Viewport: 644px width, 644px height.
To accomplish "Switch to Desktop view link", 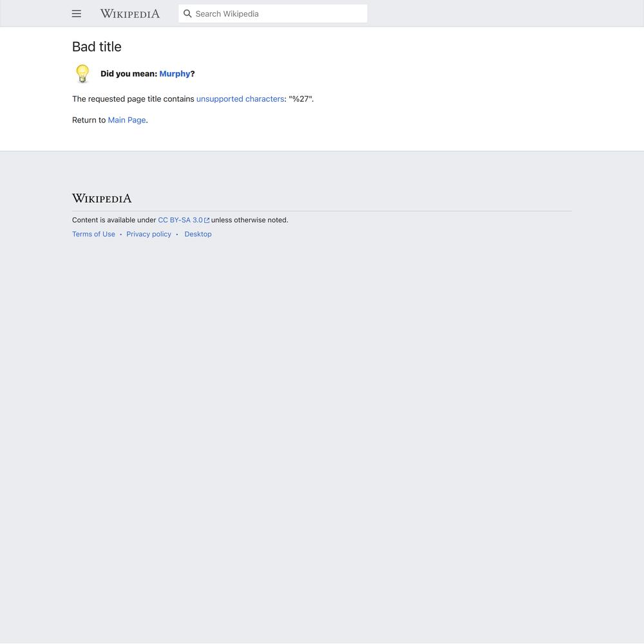I will [198, 234].
